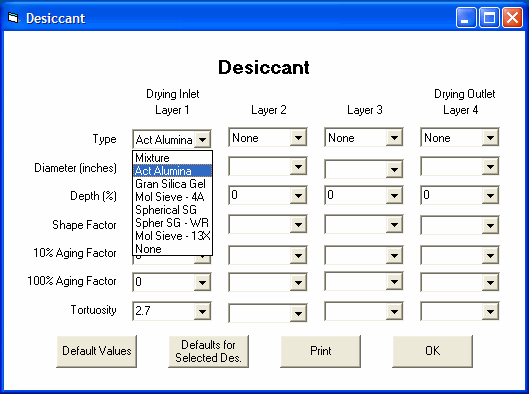
Task: Choose Act Alumina in the open list
Action: pyautogui.click(x=172, y=171)
